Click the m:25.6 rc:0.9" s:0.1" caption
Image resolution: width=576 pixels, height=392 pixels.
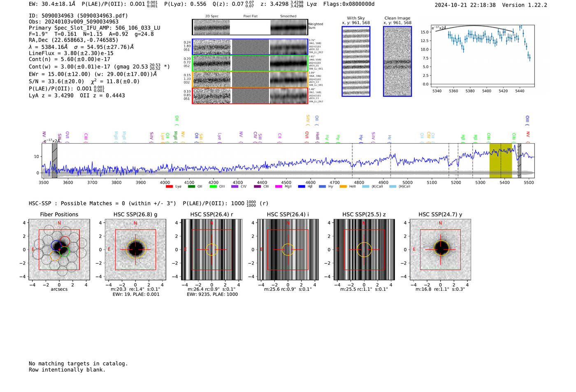tap(288, 289)
